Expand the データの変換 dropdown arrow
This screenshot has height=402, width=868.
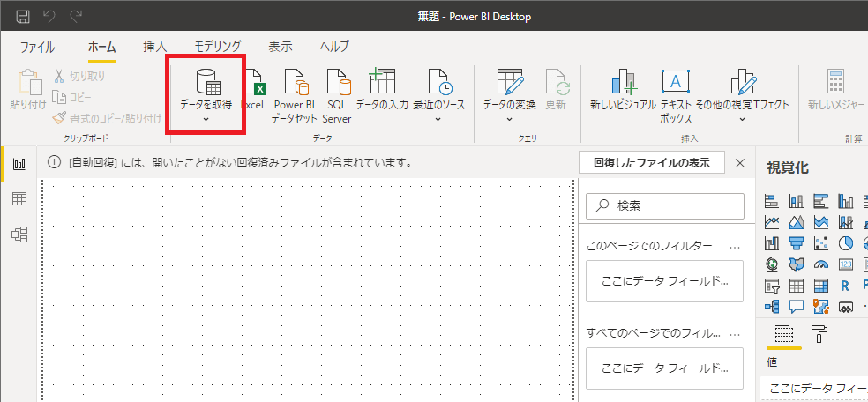click(509, 119)
